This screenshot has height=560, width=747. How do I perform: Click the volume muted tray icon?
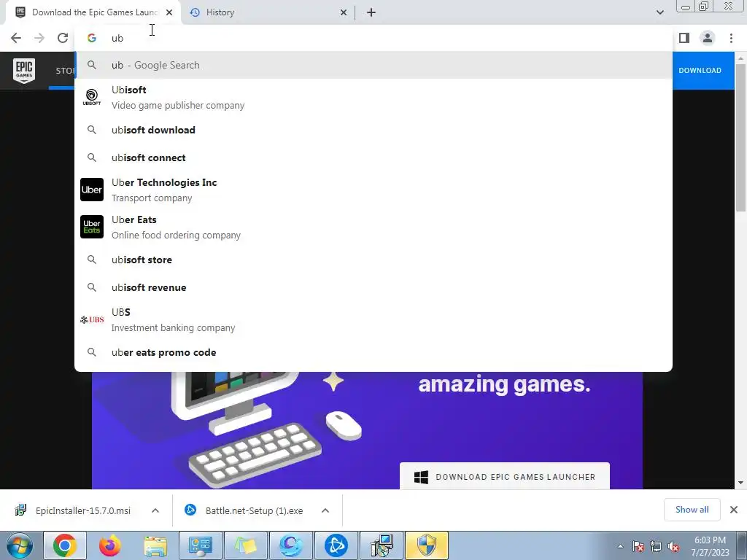[673, 547]
